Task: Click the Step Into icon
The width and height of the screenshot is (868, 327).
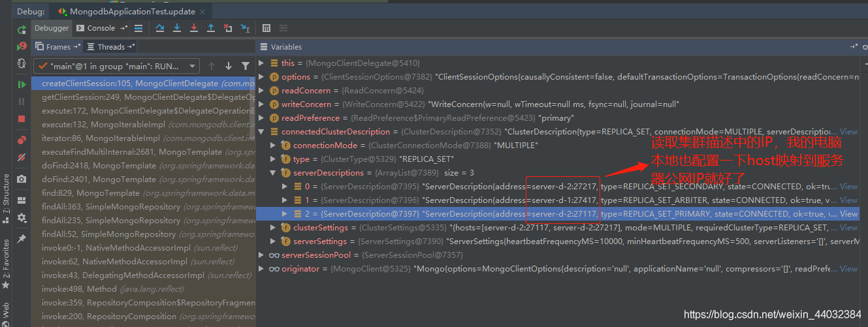Action: click(177, 28)
